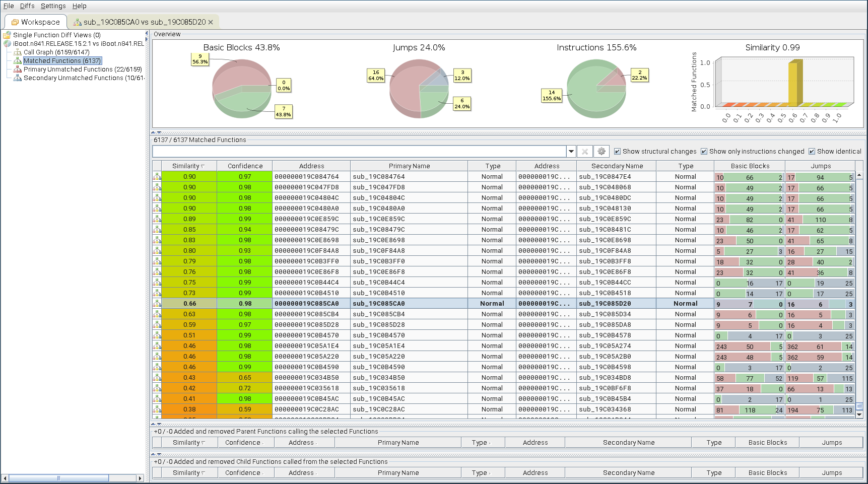Sort table by Confidence column header

[x=245, y=166]
